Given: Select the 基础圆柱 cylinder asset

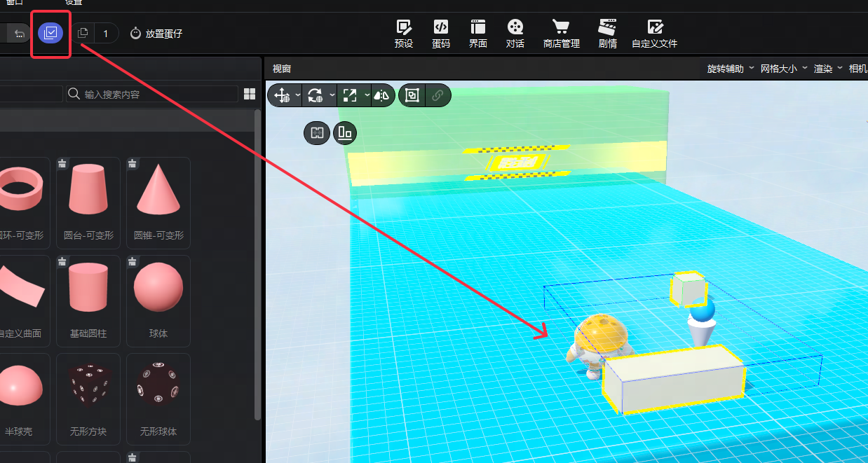Looking at the screenshot, I should pyautogui.click(x=88, y=300).
